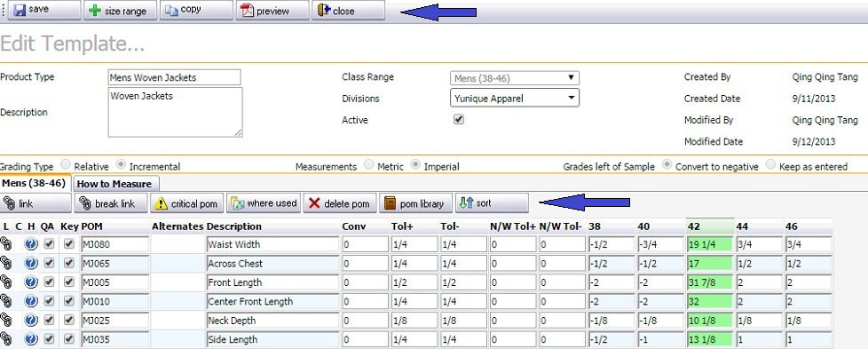Open the pom library
868x349 pixels.
click(x=415, y=203)
